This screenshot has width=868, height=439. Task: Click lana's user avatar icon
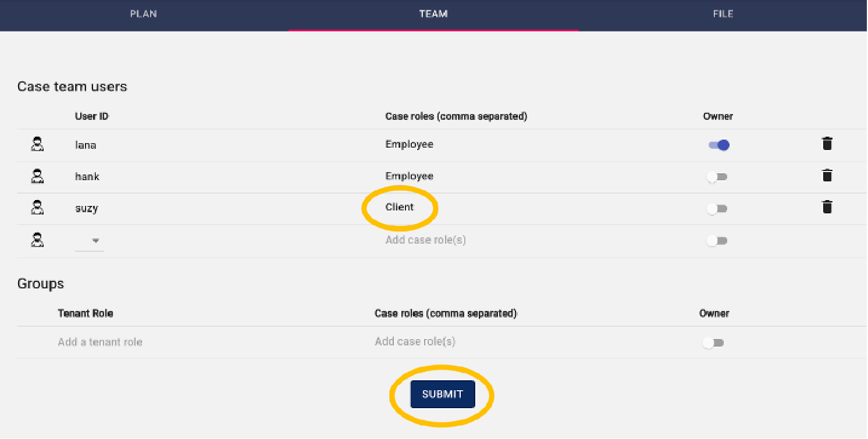click(37, 144)
